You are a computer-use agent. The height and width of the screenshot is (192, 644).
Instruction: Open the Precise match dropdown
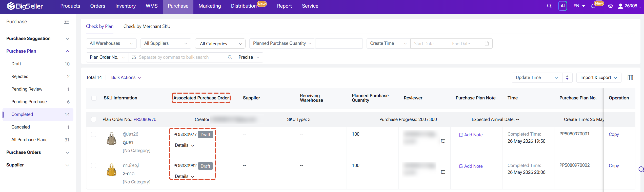(249, 57)
